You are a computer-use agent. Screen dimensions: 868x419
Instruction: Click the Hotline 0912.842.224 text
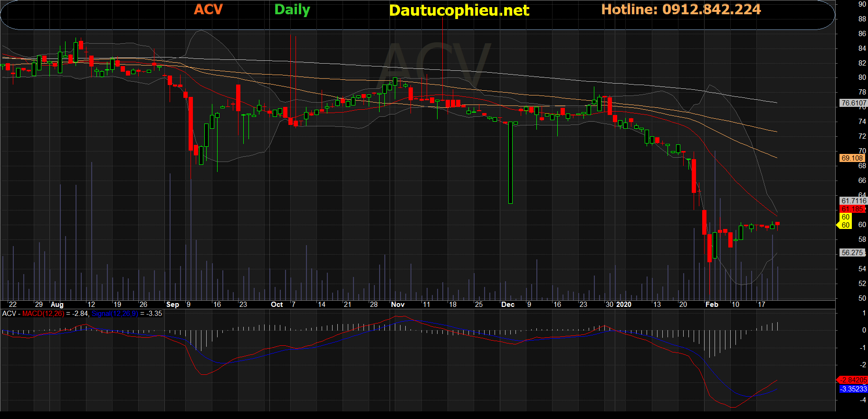(x=681, y=10)
